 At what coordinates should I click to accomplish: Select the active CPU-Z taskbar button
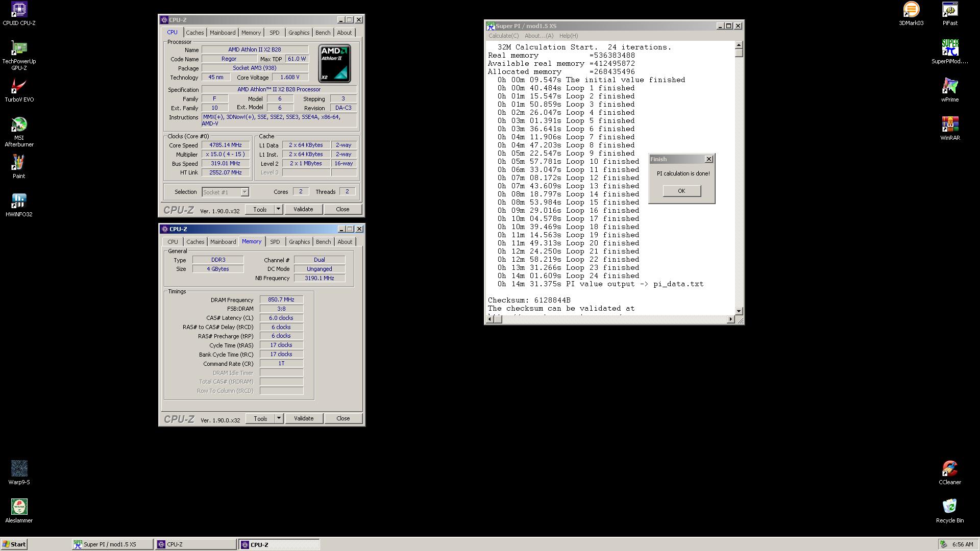pos(279,544)
